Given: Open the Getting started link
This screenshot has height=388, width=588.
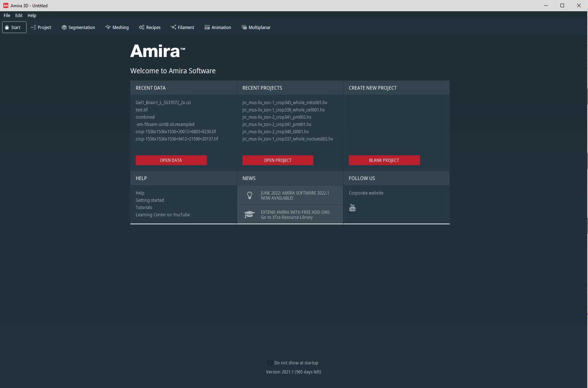Looking at the screenshot, I should [150, 200].
